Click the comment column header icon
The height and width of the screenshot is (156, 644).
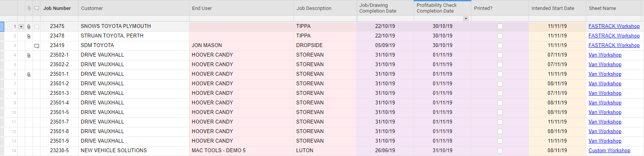tap(37, 8)
